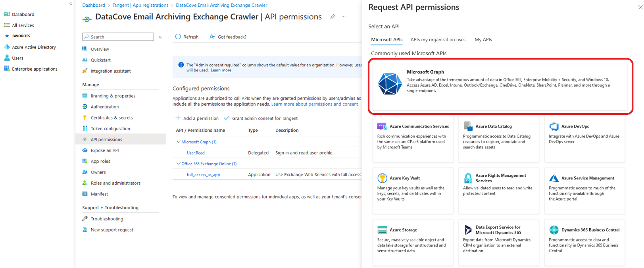Click the Authentication icon
This screenshot has width=644, height=268.
(x=85, y=106)
